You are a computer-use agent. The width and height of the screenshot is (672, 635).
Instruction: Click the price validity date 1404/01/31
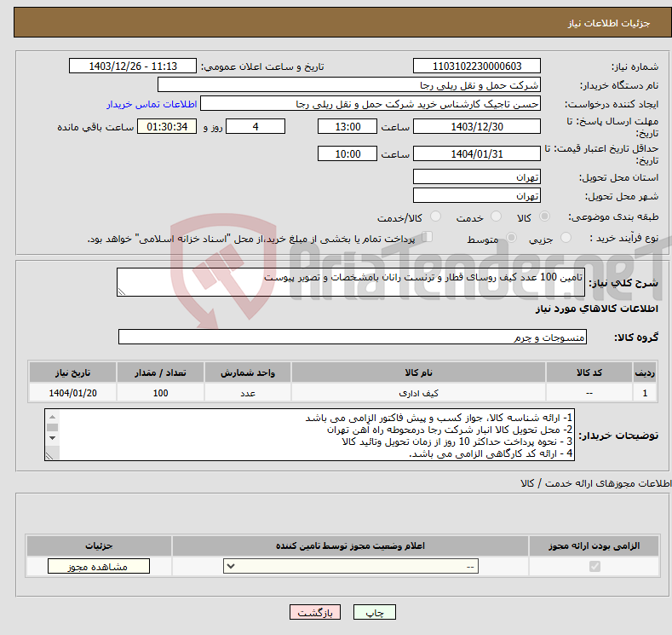[x=477, y=153]
